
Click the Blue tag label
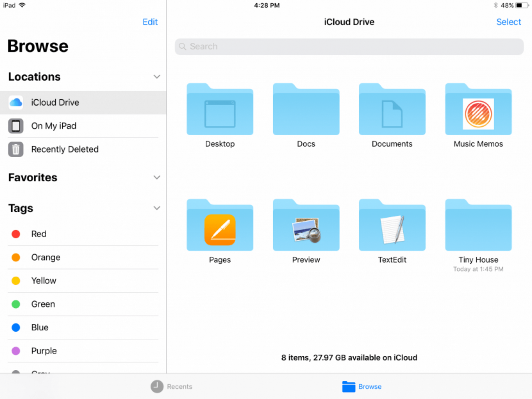point(39,328)
